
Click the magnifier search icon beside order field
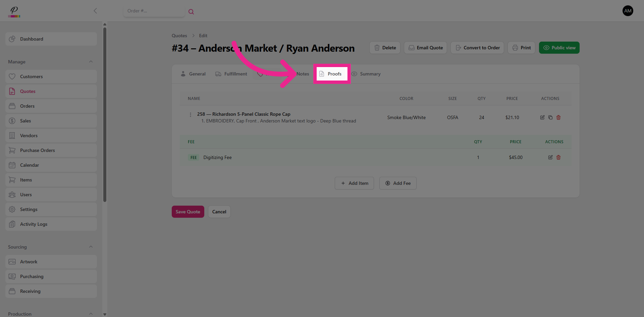[191, 12]
